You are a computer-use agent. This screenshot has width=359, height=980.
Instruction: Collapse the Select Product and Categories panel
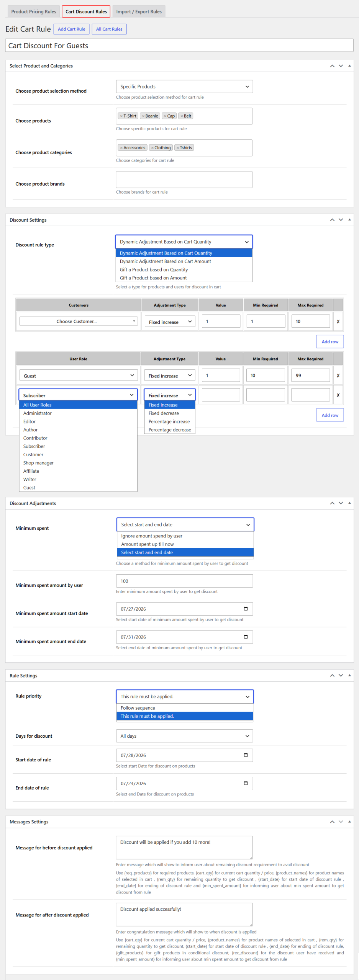pyautogui.click(x=349, y=66)
